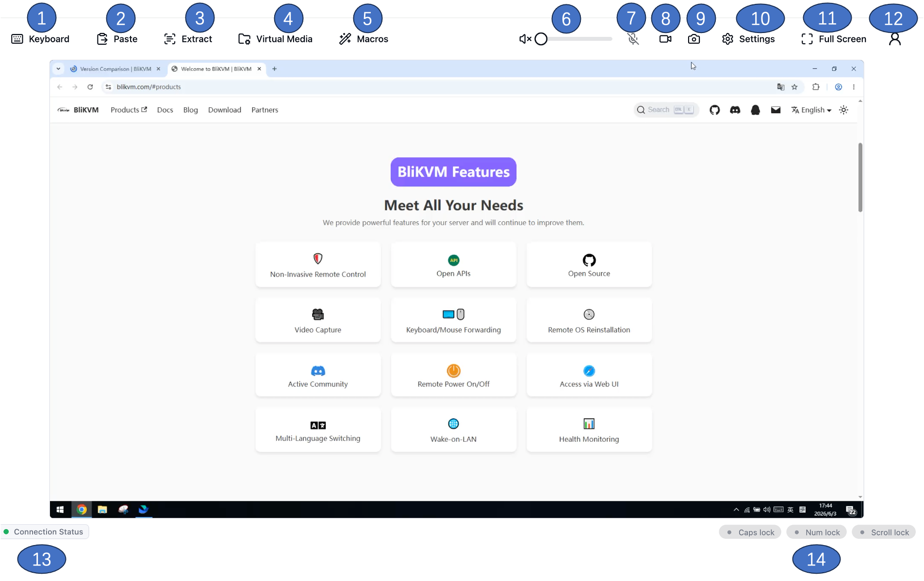The width and height of the screenshot is (924, 581).
Task: Select the Video Capture card
Action: pos(318,320)
